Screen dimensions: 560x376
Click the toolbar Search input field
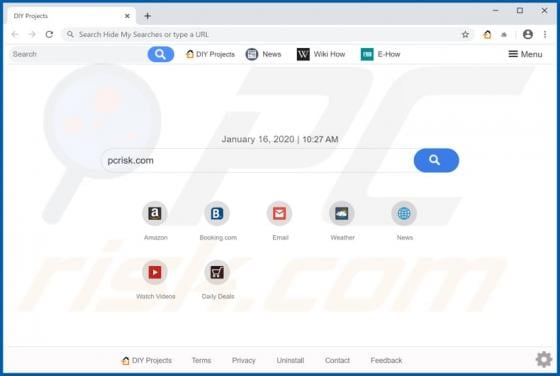78,54
